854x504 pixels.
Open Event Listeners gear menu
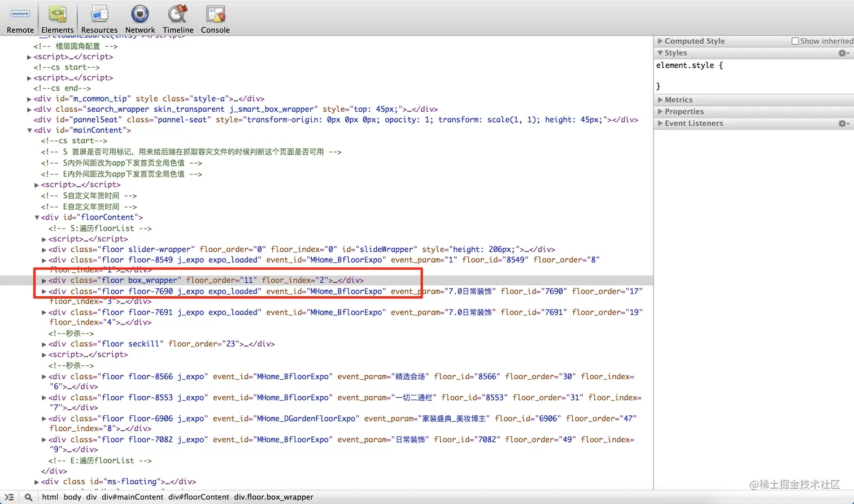(x=843, y=124)
